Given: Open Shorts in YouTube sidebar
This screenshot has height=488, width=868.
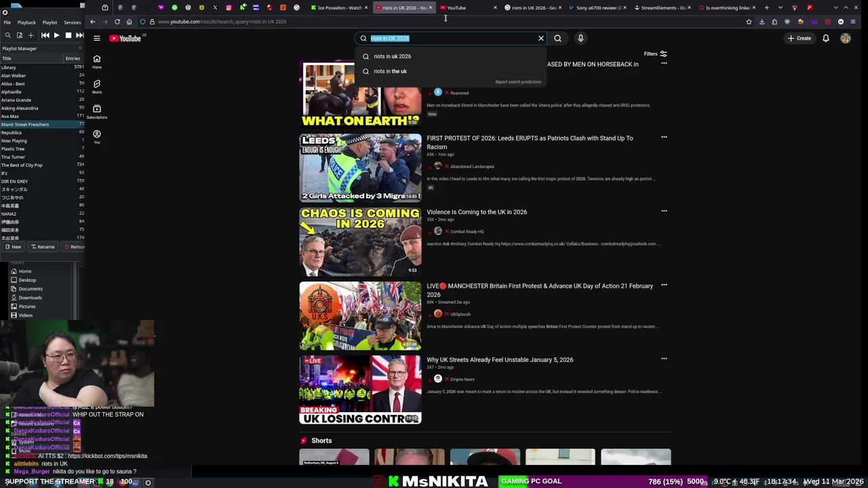Looking at the screenshot, I should [97, 87].
